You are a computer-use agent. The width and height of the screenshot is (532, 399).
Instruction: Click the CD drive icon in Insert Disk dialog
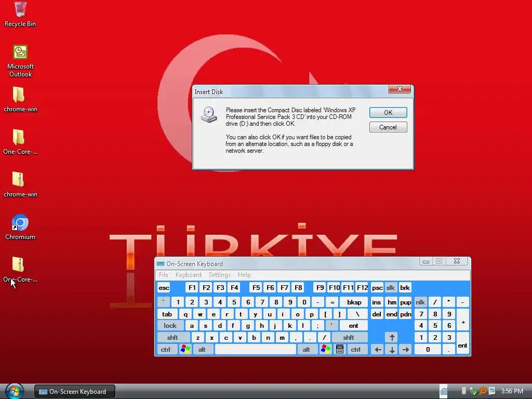point(209,115)
